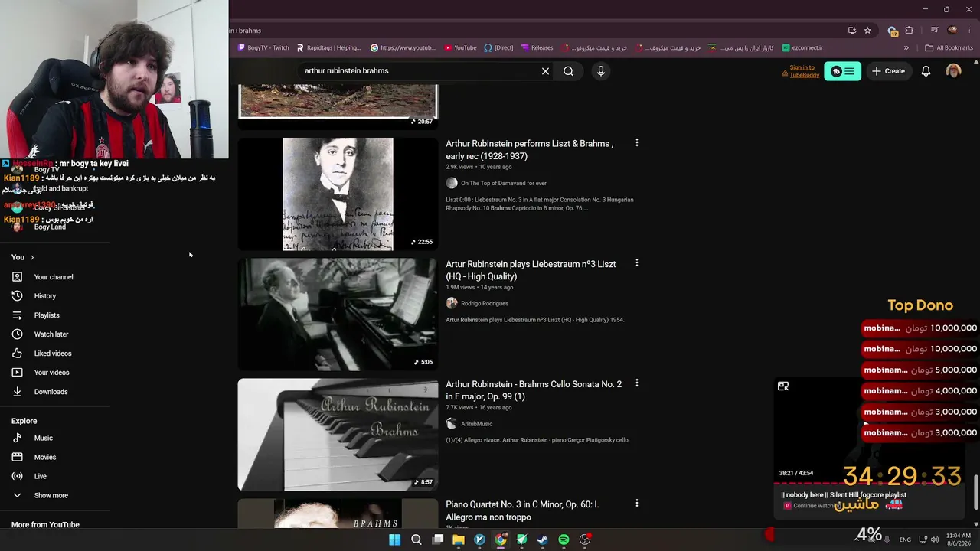The width and height of the screenshot is (980, 551).
Task: Click the Downloads icon in sidebar
Action: [x=17, y=392]
